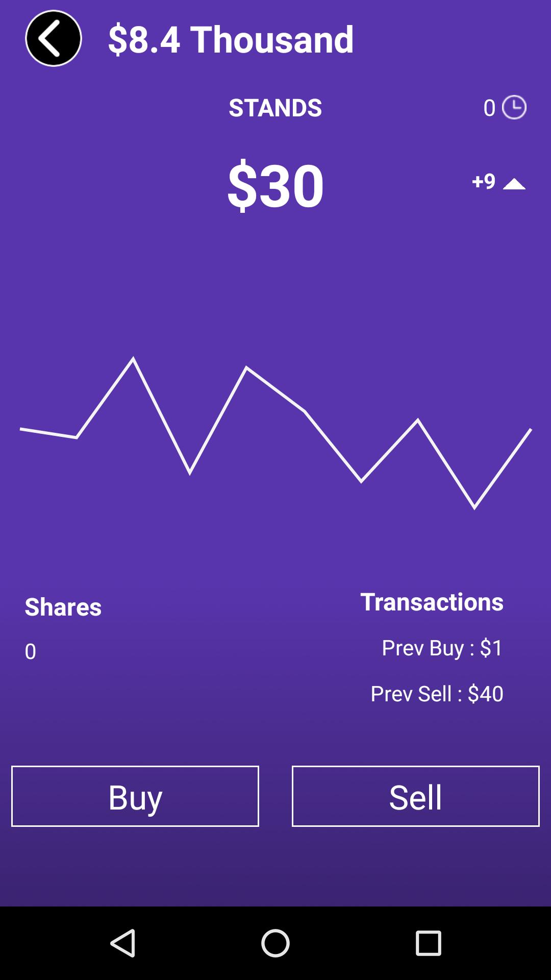Click the +9 price change value
The width and height of the screenshot is (551, 980).
(x=484, y=181)
